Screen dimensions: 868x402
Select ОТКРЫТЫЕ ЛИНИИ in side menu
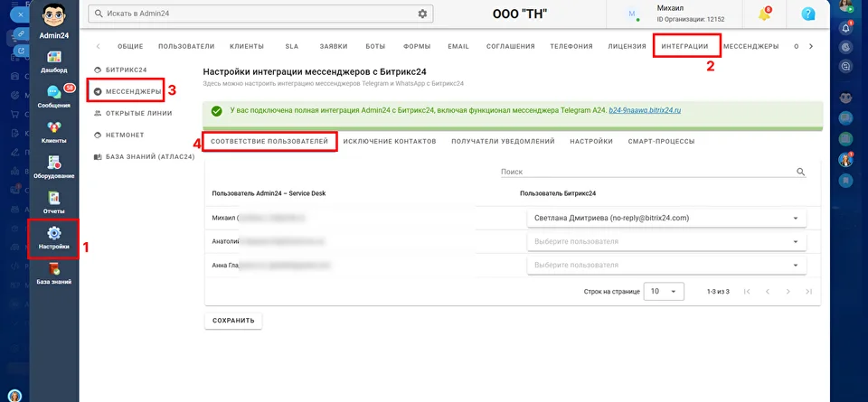pos(132,113)
